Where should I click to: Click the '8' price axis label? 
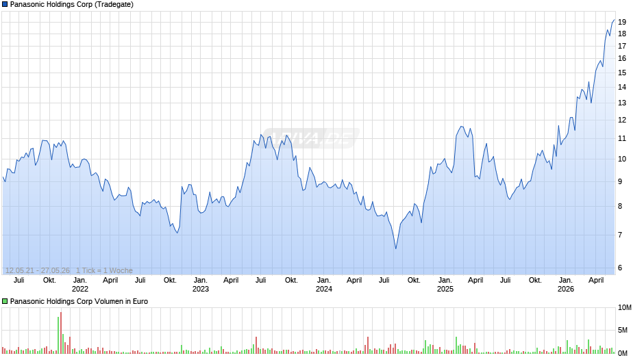(x=620, y=206)
